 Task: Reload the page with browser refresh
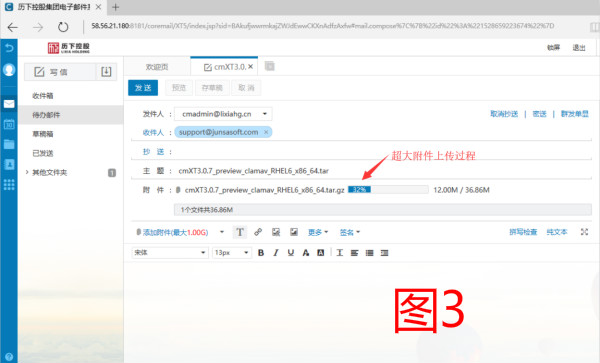tap(63, 27)
